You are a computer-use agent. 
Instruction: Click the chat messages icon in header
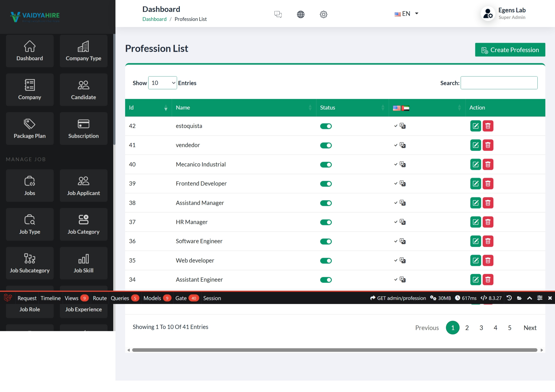278,14
